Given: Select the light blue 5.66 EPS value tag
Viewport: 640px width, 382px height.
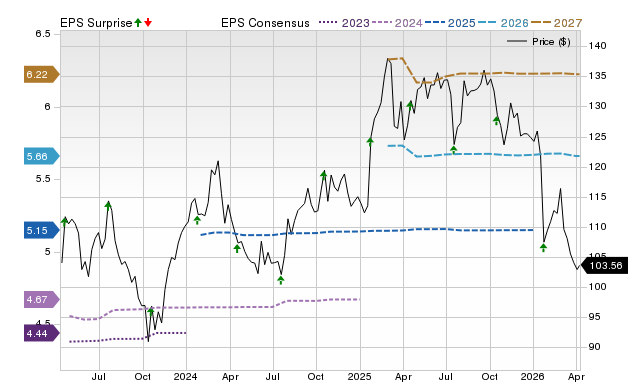Looking at the screenshot, I should [42, 156].
